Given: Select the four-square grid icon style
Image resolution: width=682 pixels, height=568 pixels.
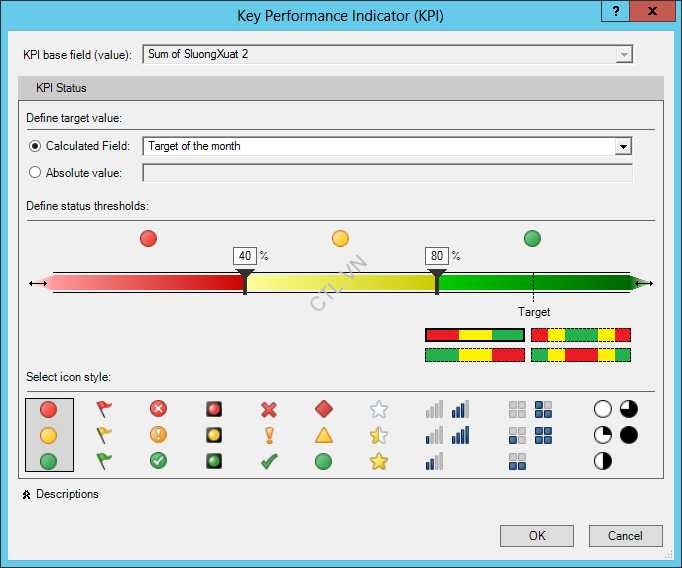Looking at the screenshot, I should [x=530, y=435].
